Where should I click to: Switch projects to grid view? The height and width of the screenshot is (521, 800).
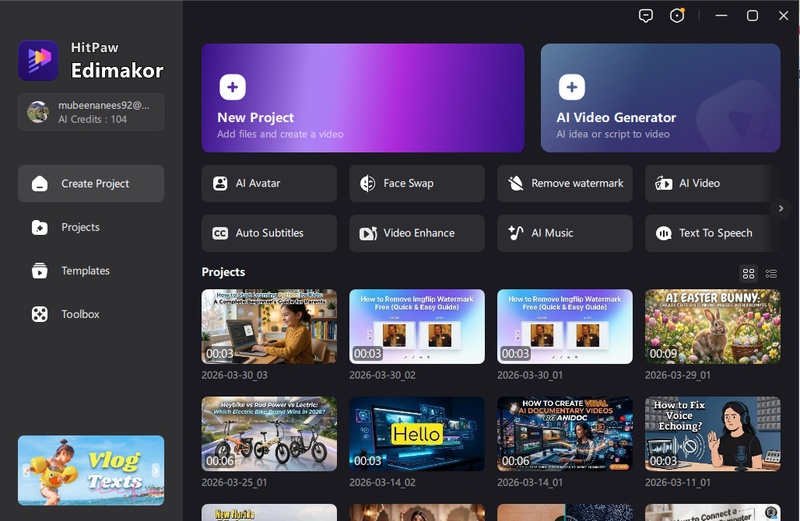pos(748,274)
